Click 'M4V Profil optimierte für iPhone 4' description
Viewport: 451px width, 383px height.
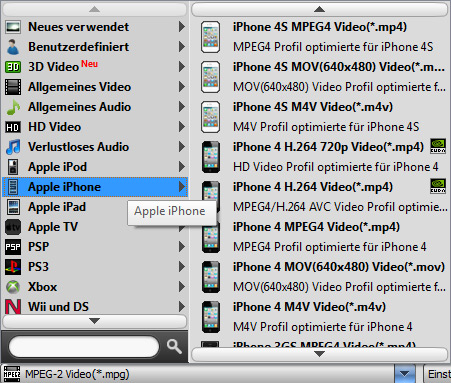click(x=323, y=327)
